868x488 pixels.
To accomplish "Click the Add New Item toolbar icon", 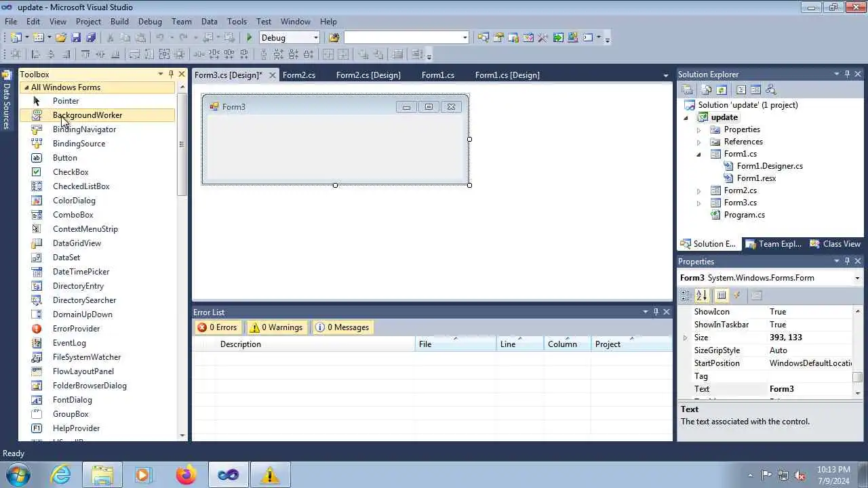I will click(38, 38).
